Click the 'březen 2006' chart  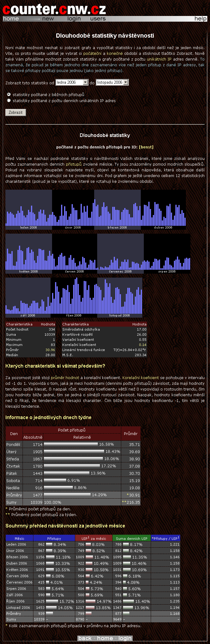click(x=117, y=210)
